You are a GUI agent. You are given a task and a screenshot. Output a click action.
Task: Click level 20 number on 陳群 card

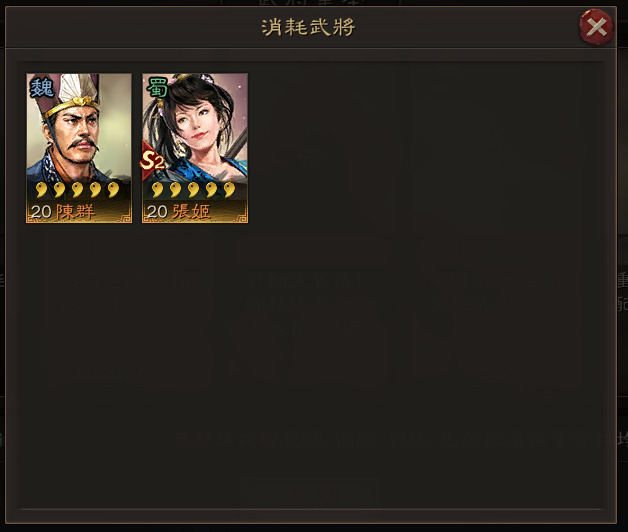(x=41, y=212)
